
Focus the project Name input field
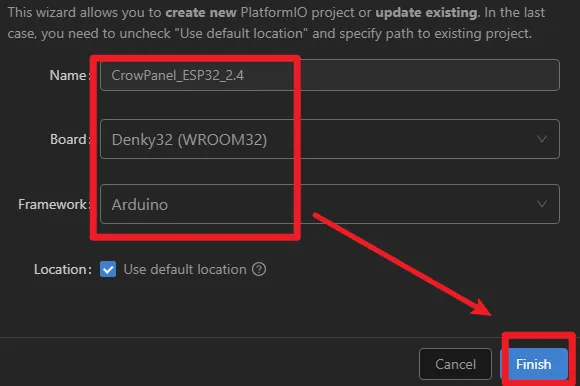(x=330, y=75)
